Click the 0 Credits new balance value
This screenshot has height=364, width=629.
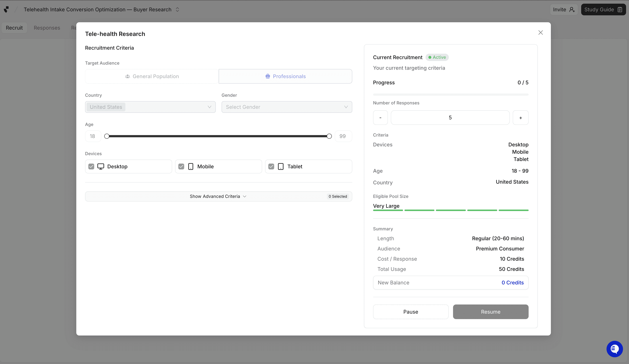pos(512,283)
